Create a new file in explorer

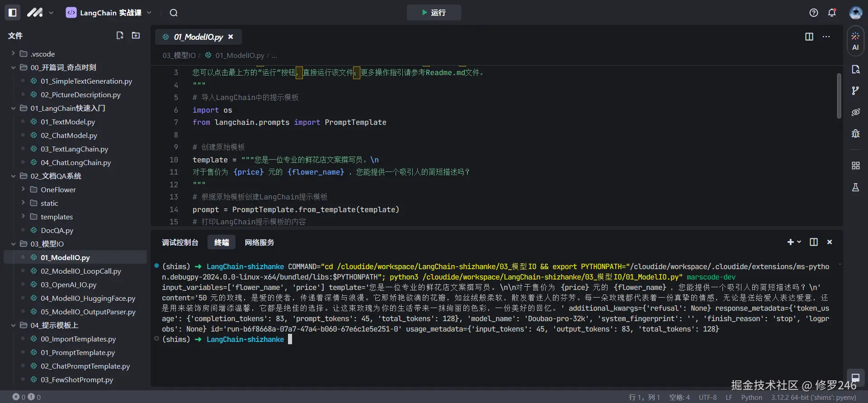(x=120, y=35)
